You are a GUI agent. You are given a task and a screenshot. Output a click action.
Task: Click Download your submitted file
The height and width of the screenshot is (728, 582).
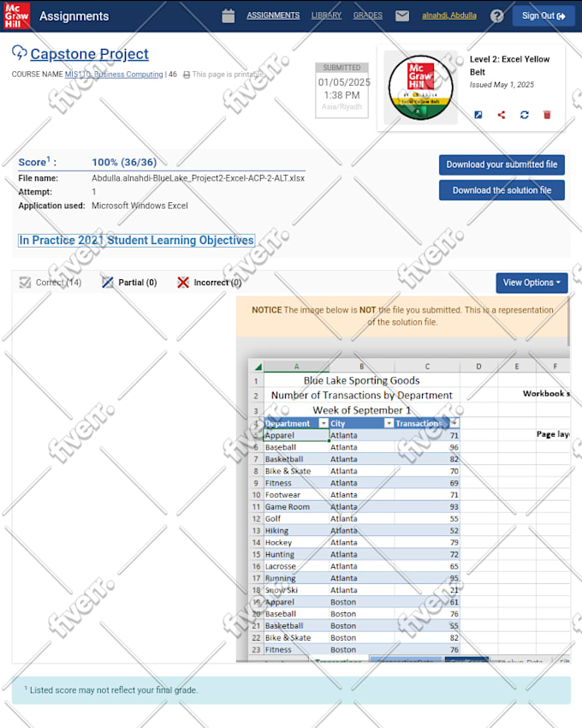[502, 164]
